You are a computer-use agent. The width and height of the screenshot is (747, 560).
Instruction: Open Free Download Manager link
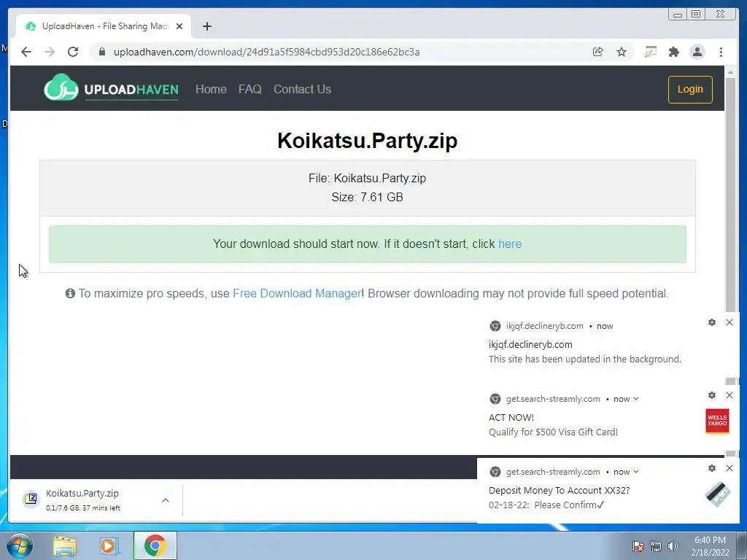[x=296, y=293]
